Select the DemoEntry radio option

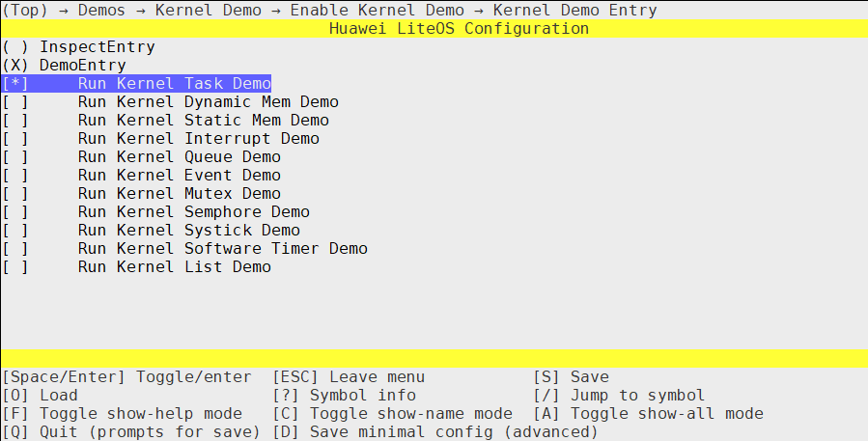tap(65, 66)
